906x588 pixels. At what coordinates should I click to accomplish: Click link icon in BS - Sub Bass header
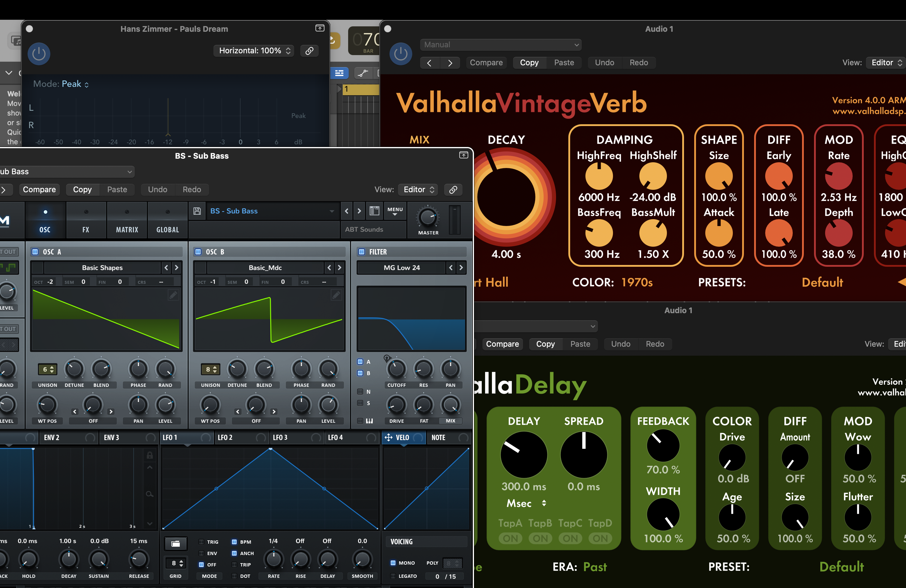[453, 190]
